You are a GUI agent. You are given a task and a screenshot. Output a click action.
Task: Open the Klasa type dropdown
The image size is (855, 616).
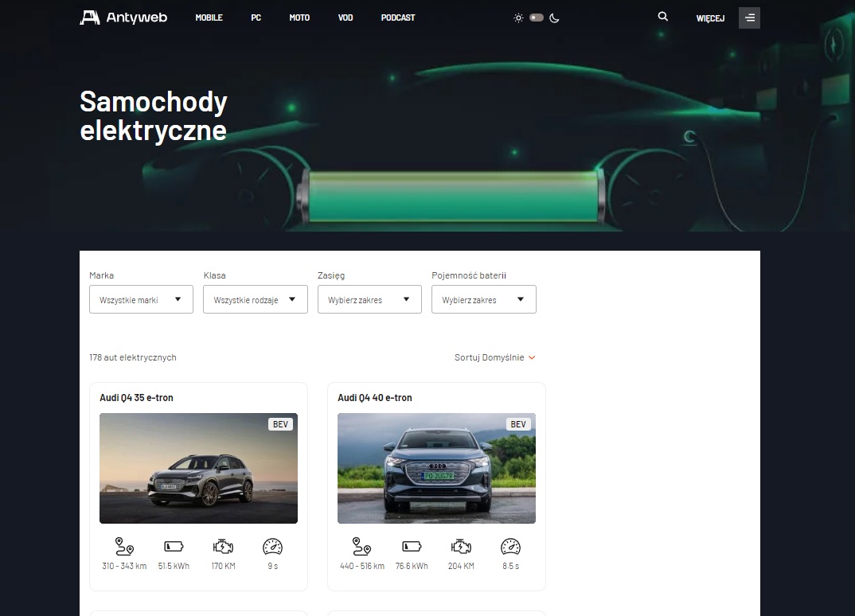[x=255, y=299]
